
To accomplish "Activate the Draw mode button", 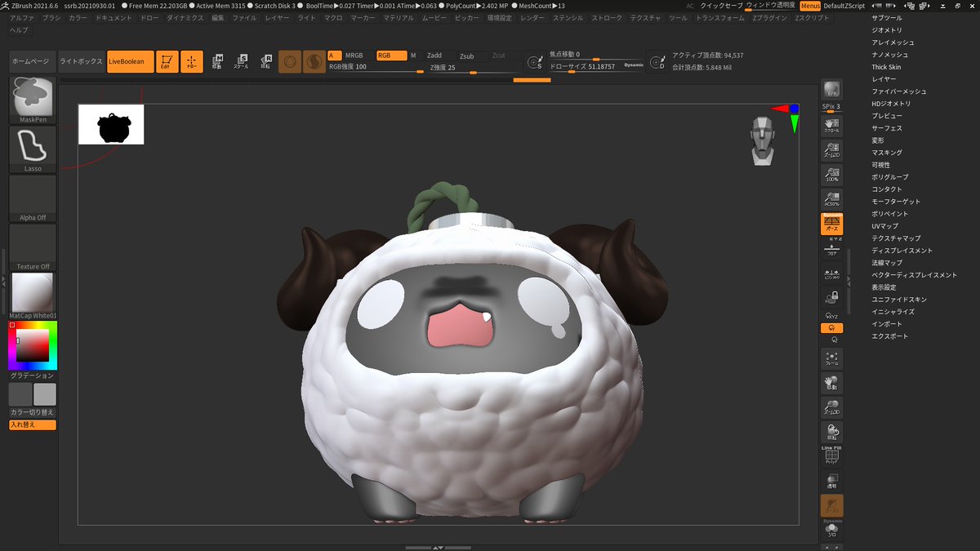I will tap(192, 61).
